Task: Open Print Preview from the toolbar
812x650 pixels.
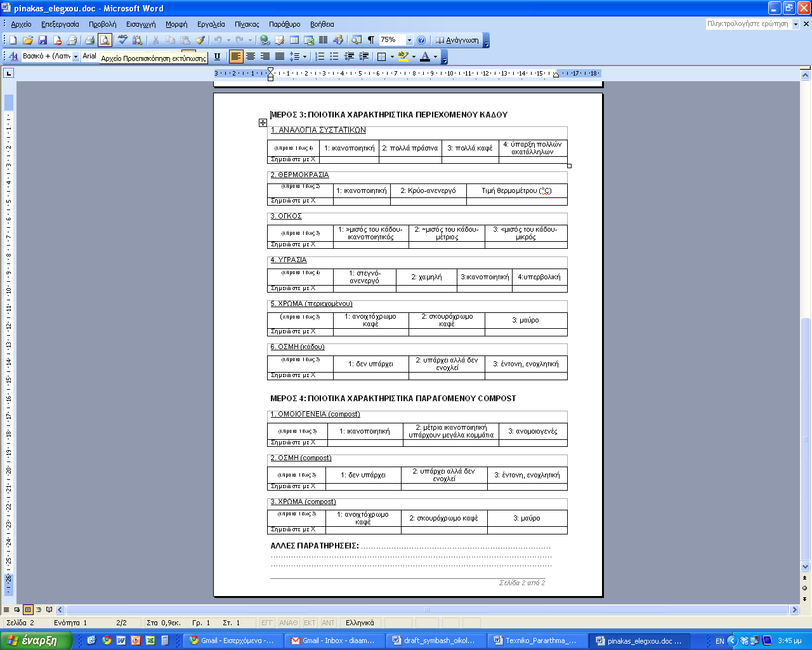Action: tap(105, 40)
